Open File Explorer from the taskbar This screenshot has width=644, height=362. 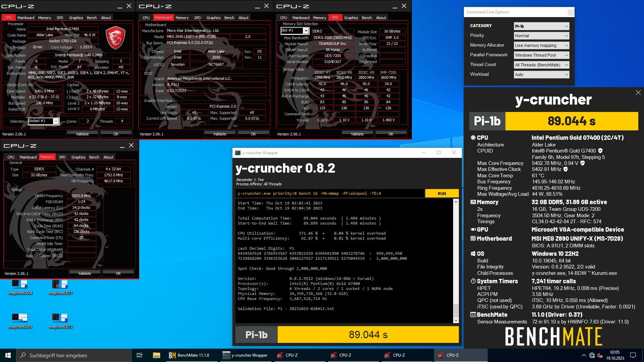156,355
